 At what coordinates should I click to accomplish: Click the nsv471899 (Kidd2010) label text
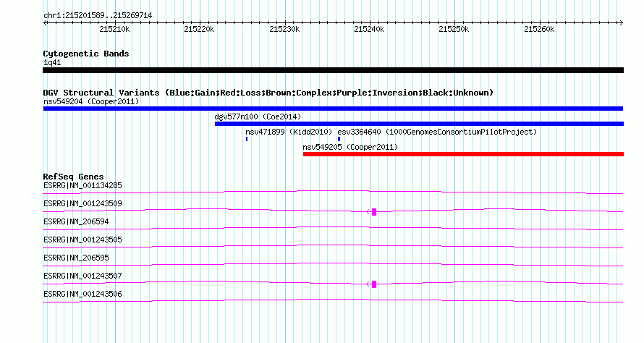coord(288,132)
